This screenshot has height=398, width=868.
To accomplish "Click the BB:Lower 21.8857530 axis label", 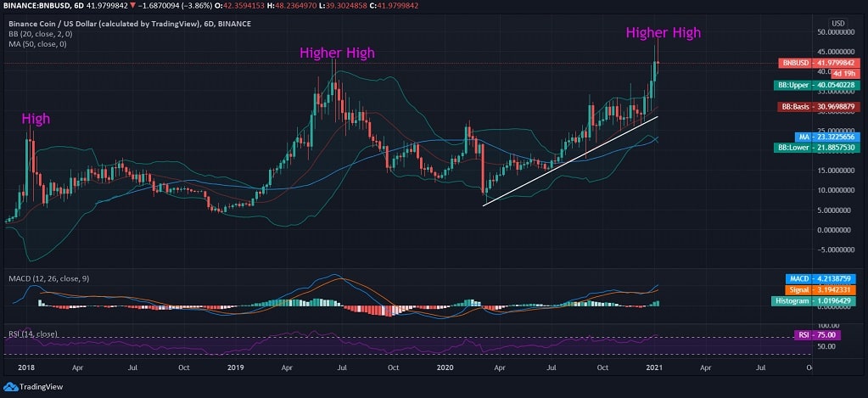I will click(820, 148).
